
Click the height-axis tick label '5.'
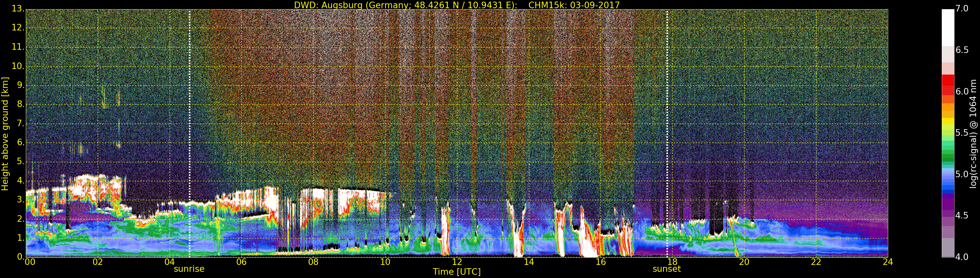pos(21,162)
